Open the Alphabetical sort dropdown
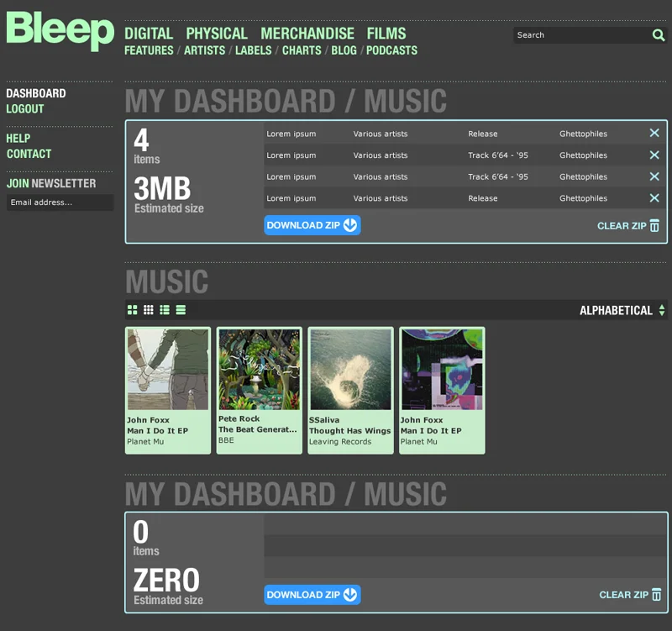The width and height of the screenshot is (672, 631). coord(622,310)
